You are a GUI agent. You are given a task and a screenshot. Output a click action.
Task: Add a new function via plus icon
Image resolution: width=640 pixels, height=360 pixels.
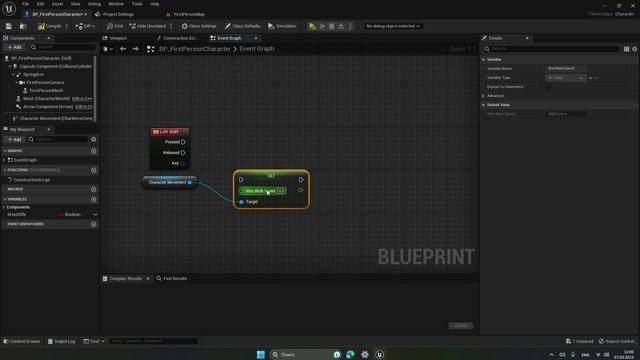[93, 170]
